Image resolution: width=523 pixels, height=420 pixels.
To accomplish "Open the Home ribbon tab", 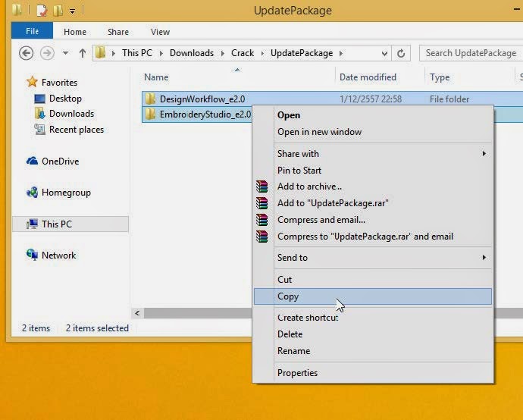I will tap(75, 32).
